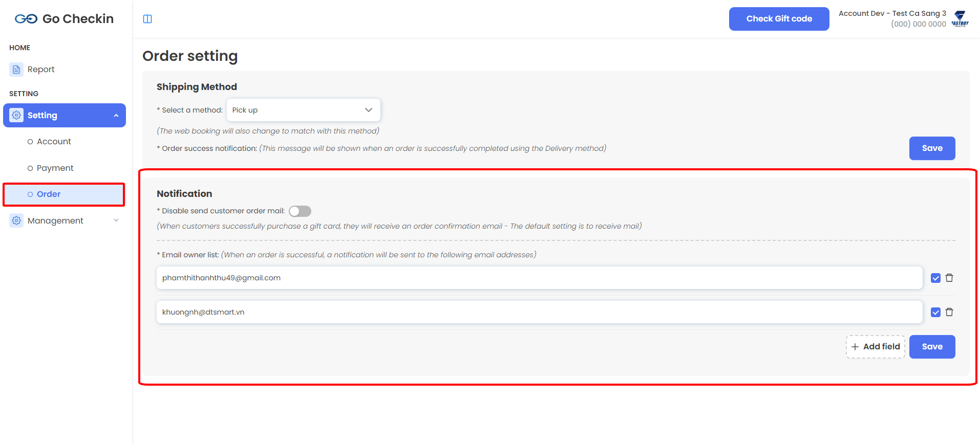Uncheck the checkbox for phamthithanhthu49@gmail.com
This screenshot has height=445, width=980.
(935, 278)
